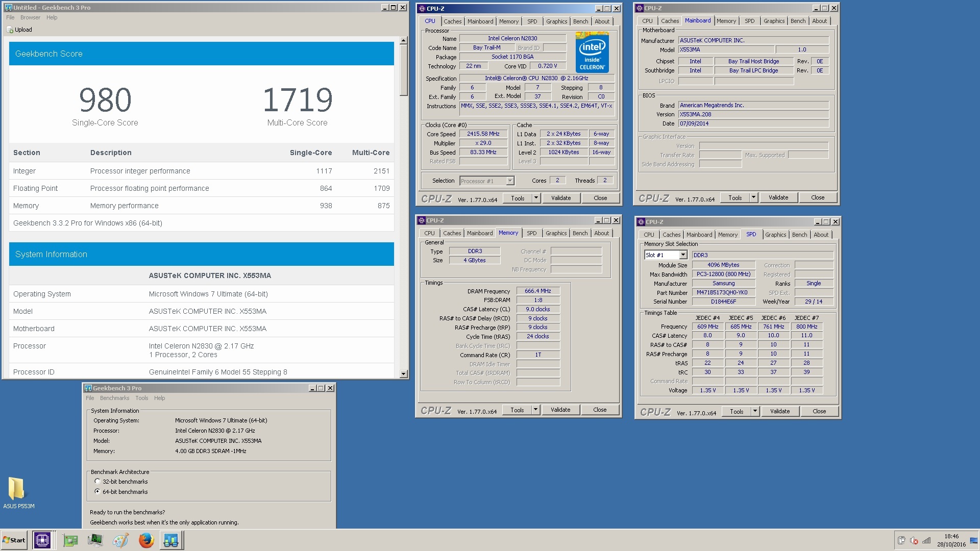Screen dimensions: 980x551
Task: Switch to SPD tab in Memory window
Action: coord(531,233)
